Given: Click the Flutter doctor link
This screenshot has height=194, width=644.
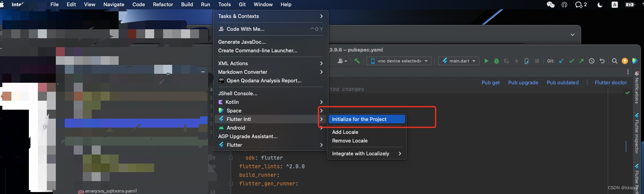Looking at the screenshot, I should (x=611, y=82).
